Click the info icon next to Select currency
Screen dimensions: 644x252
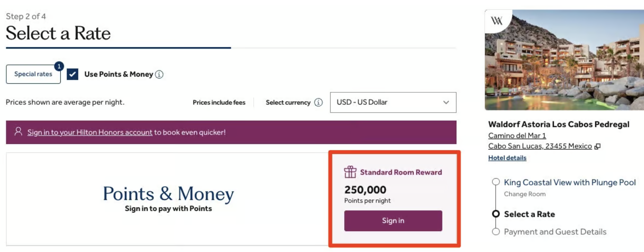click(x=318, y=102)
